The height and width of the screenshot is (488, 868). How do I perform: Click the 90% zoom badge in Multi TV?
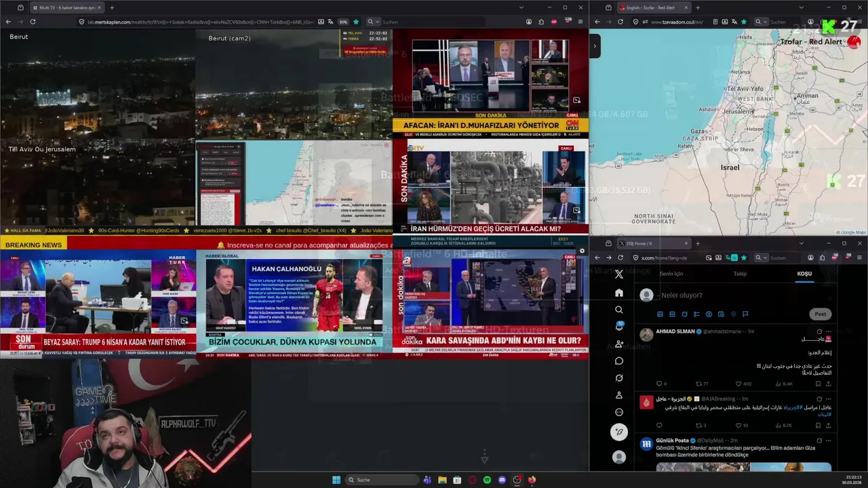click(343, 22)
